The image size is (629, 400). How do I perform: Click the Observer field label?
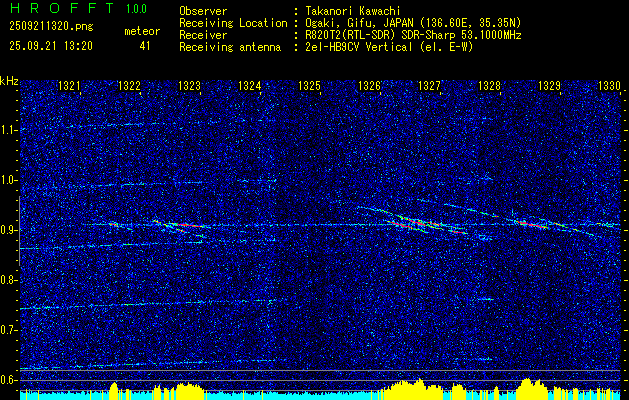coord(203,11)
